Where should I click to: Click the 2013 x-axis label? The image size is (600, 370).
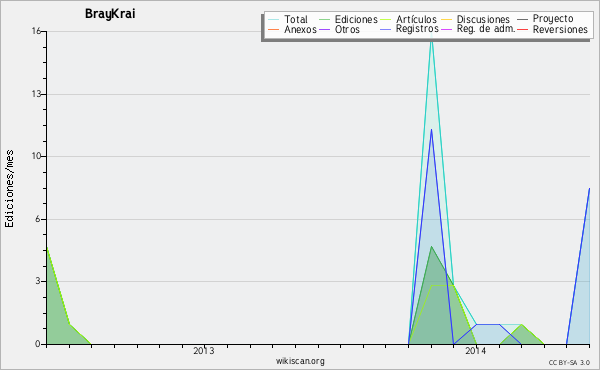pyautogui.click(x=204, y=351)
